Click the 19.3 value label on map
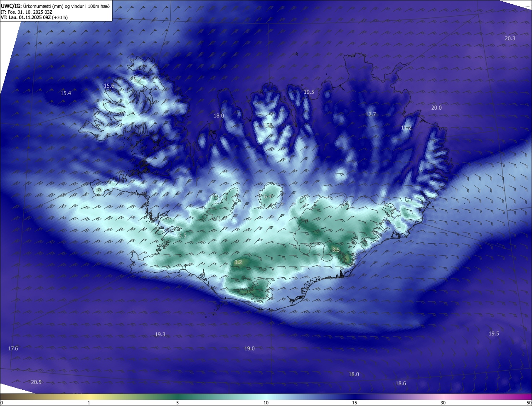Screen dimensions: 532x406 point(160,335)
